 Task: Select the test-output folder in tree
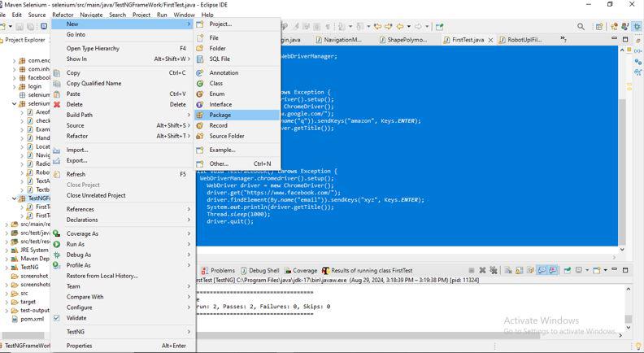tap(30, 310)
